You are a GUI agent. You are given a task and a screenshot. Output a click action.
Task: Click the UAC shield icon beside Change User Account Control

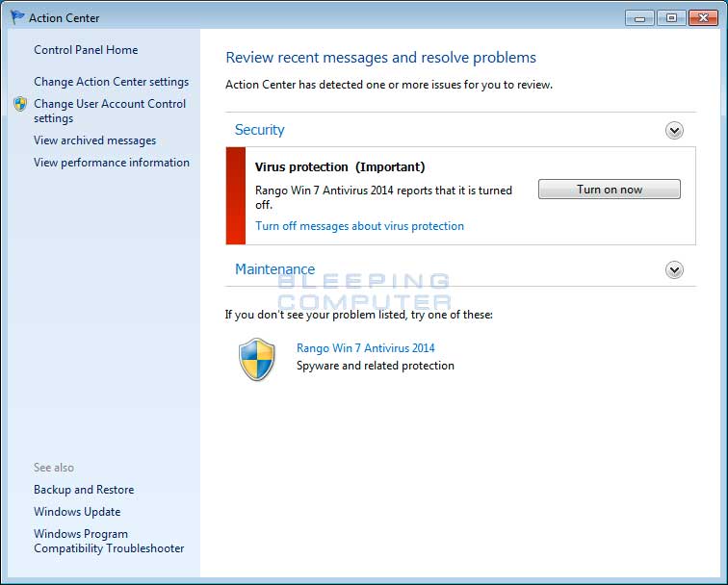pyautogui.click(x=20, y=104)
